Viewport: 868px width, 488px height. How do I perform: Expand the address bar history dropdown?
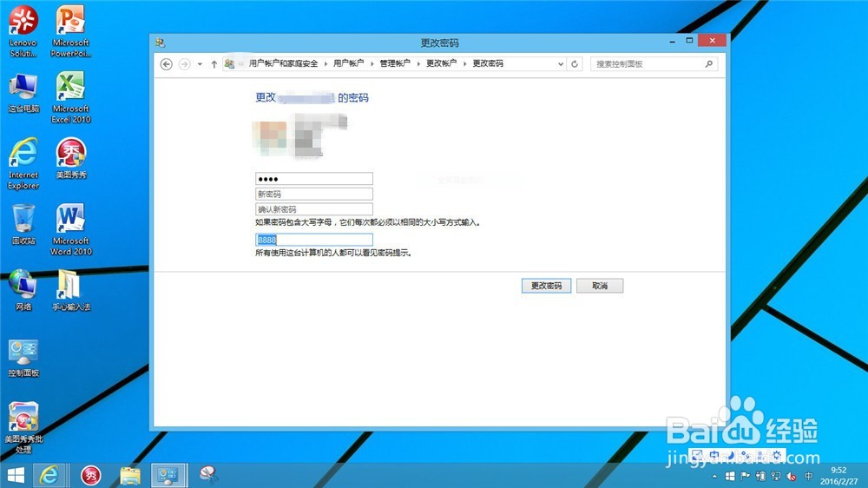point(560,64)
